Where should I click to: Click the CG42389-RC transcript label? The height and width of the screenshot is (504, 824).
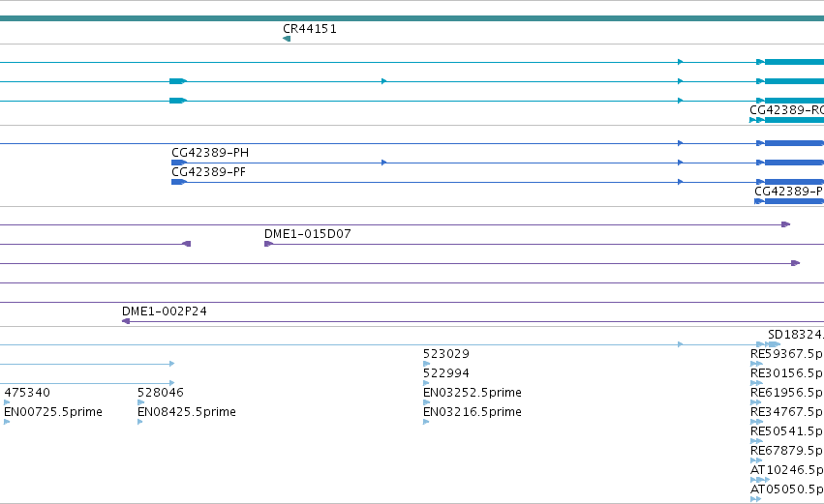[786, 110]
